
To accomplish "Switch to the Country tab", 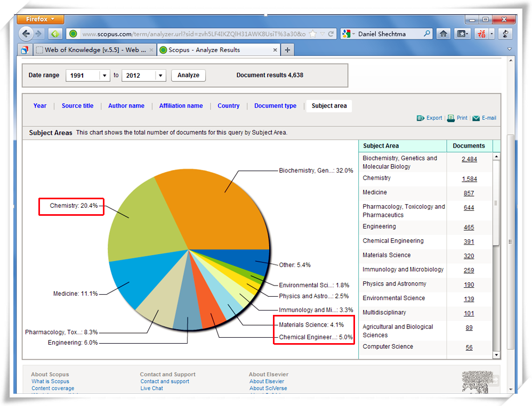I will [x=228, y=105].
